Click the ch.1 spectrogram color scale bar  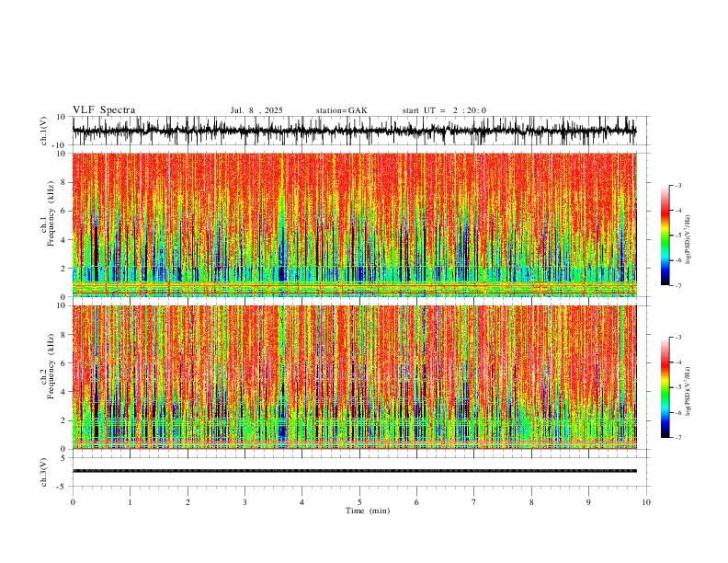pyautogui.click(x=665, y=236)
